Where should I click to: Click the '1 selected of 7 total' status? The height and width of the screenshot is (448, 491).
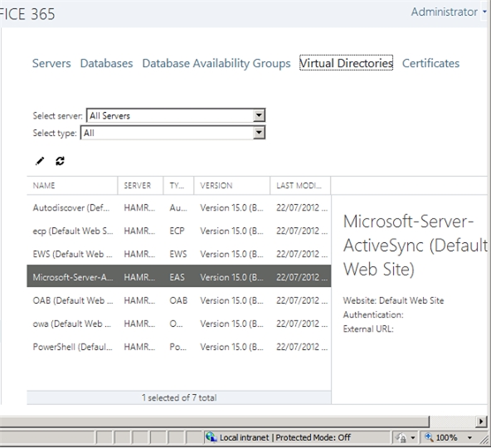[x=179, y=397]
